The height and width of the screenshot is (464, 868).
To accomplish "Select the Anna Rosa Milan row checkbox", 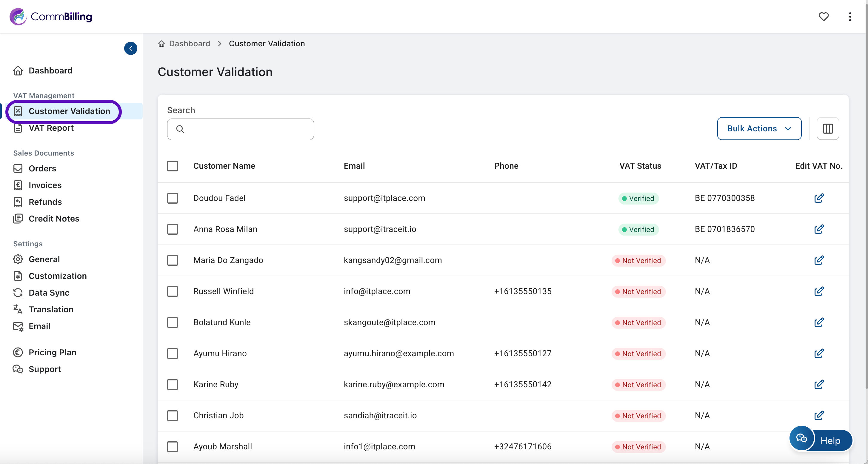I will point(173,229).
